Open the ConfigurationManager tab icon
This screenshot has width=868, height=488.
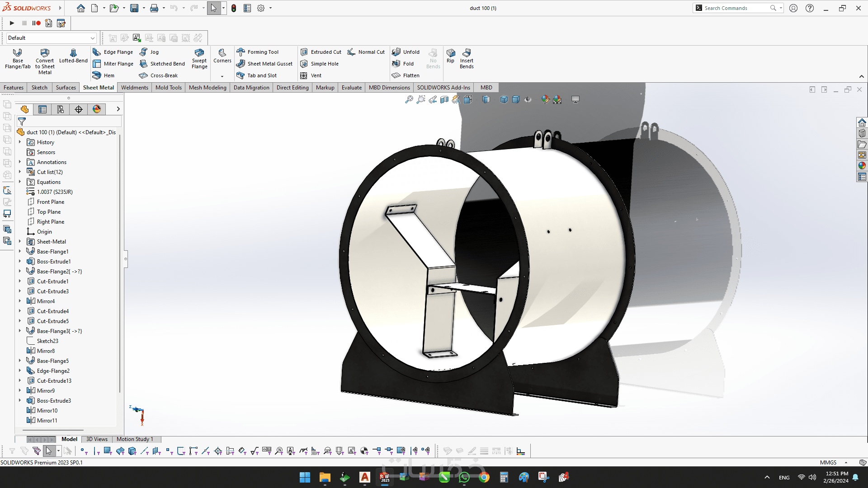coord(61,109)
